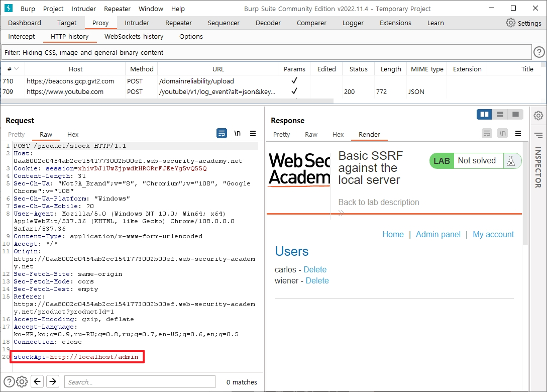The image size is (547, 392).
Task: Open the Project menu
Action: pyautogui.click(x=53, y=9)
